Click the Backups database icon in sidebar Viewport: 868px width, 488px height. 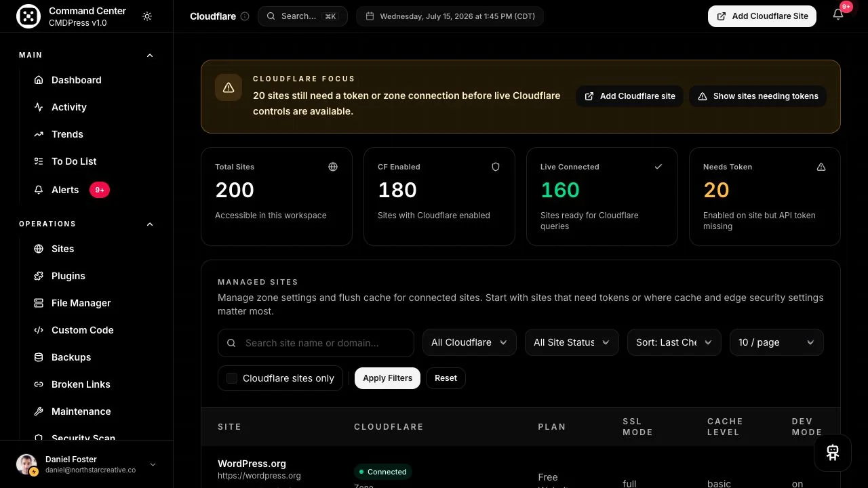click(39, 357)
